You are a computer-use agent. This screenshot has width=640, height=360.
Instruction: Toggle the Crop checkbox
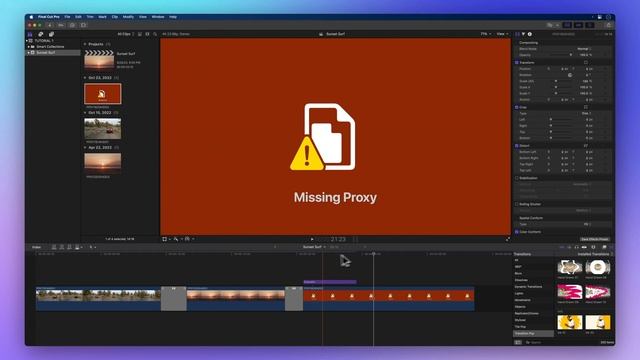click(x=517, y=107)
